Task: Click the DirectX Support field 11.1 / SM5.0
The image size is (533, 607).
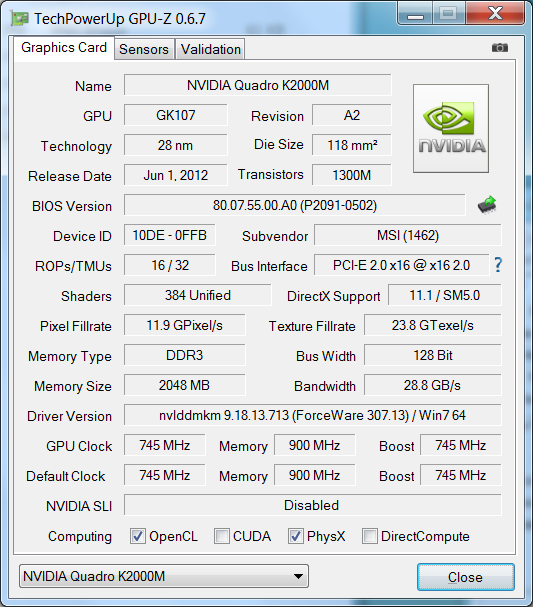Action: pos(445,295)
